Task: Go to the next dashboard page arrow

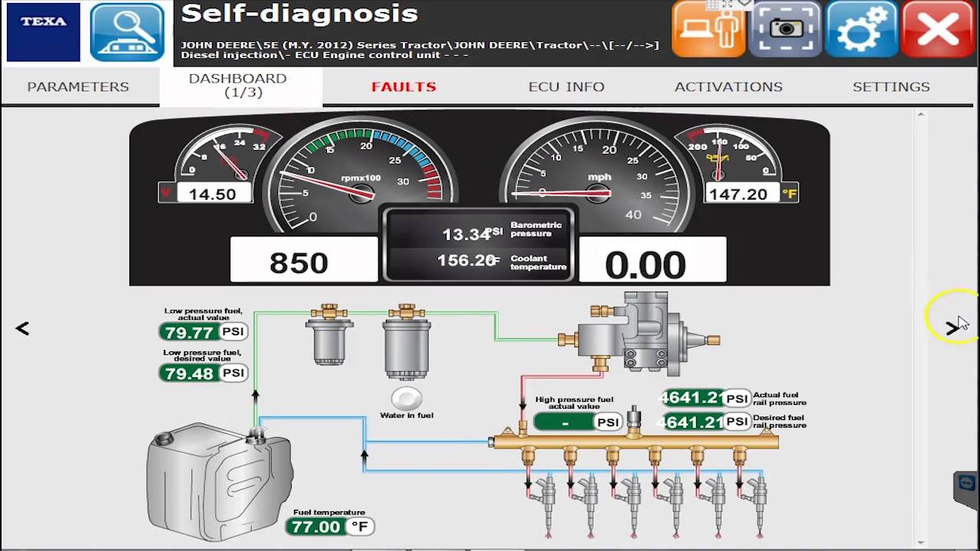Action: [952, 328]
